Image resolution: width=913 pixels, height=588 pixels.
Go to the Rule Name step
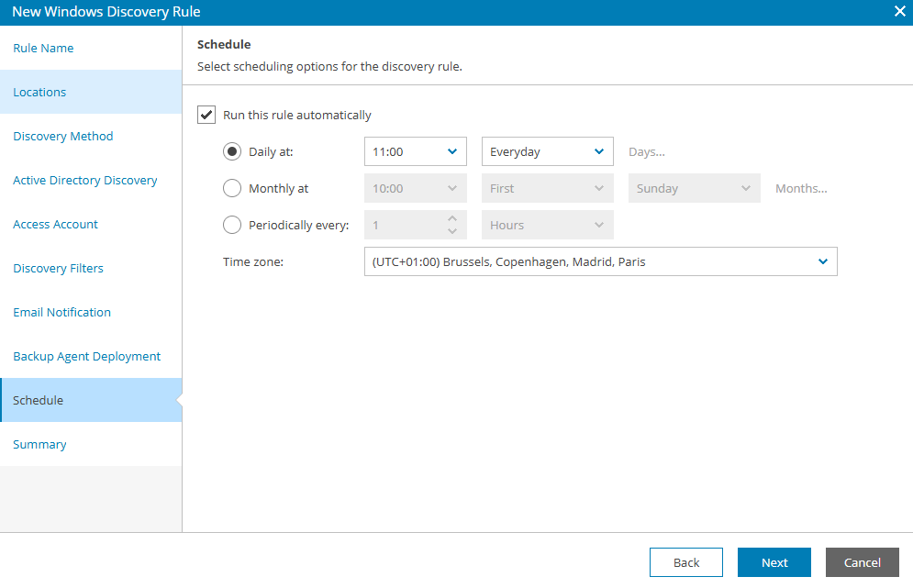point(91,48)
